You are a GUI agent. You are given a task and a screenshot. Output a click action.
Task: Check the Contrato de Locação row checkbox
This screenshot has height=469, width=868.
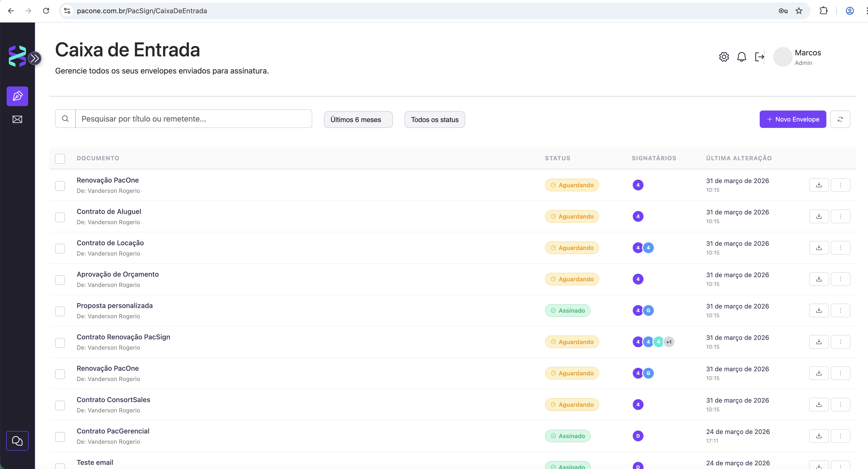pos(60,249)
